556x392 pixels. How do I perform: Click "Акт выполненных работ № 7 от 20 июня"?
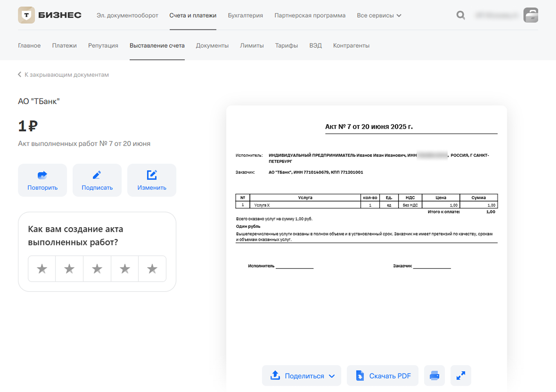click(x=84, y=144)
